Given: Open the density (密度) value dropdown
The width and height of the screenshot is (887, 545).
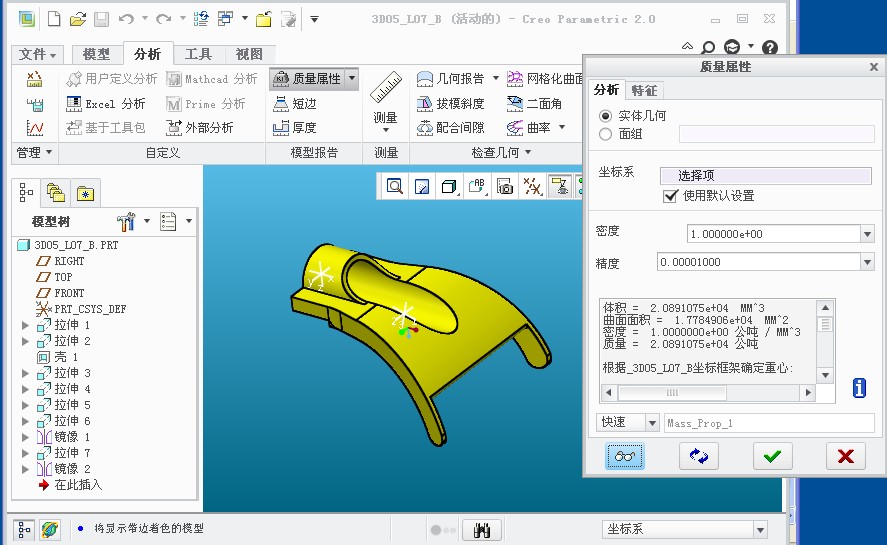Looking at the screenshot, I should click(x=867, y=234).
